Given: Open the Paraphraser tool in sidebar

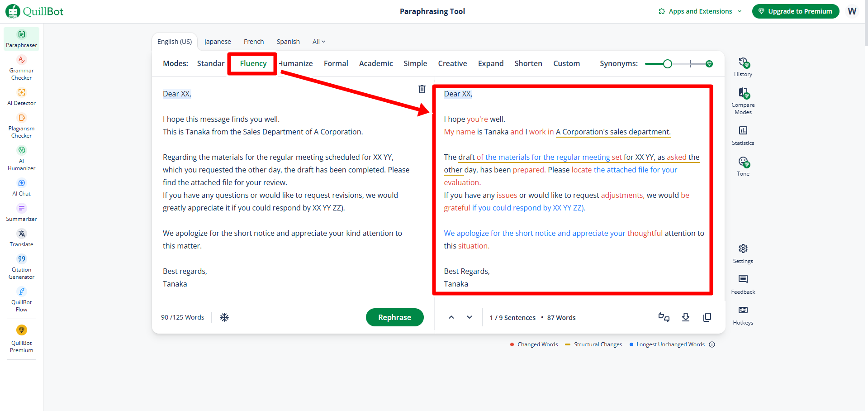Looking at the screenshot, I should click(22, 39).
